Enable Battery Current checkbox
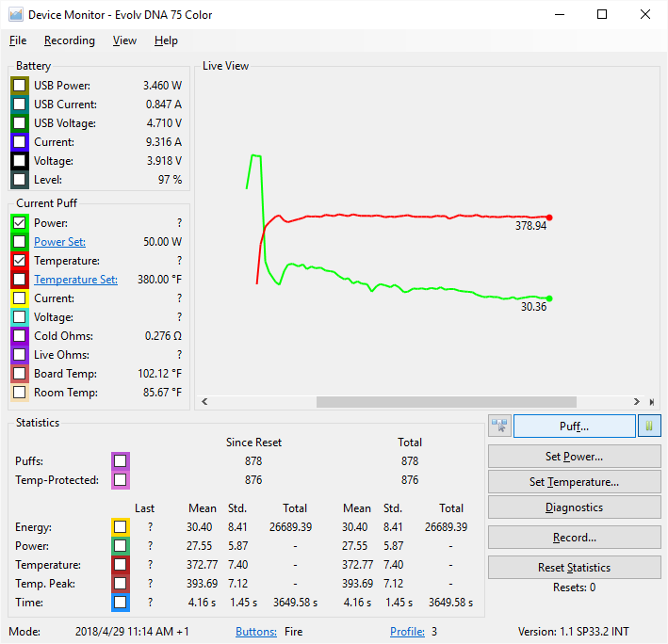668x644 pixels. coord(19,142)
